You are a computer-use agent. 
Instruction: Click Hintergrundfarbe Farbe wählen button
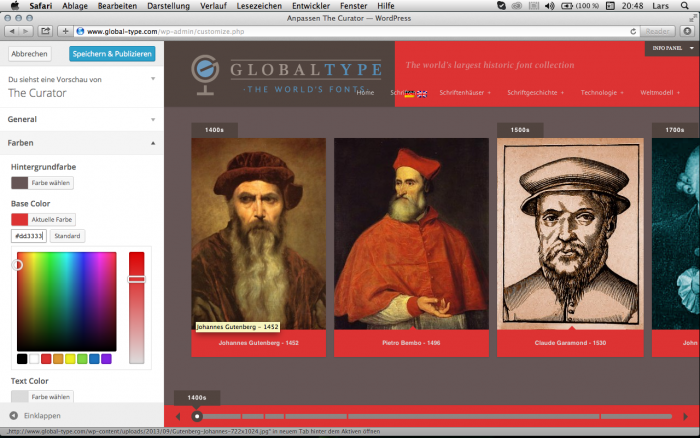click(42, 183)
